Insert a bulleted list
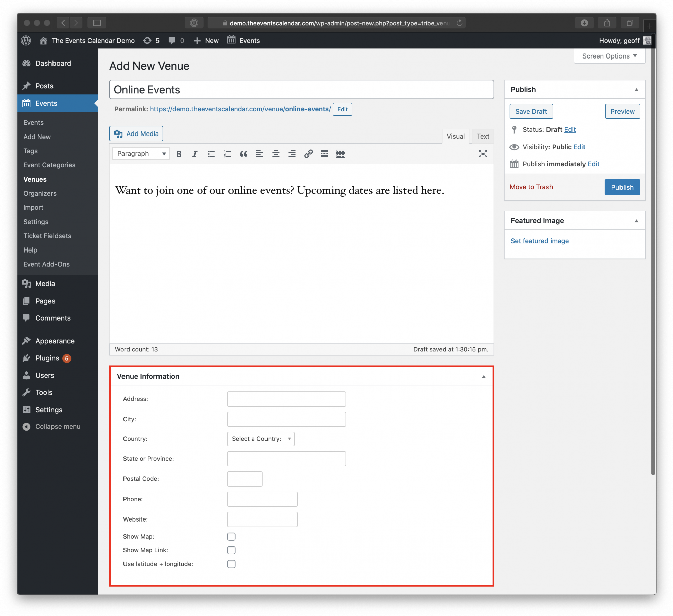The width and height of the screenshot is (673, 616). 211,154
